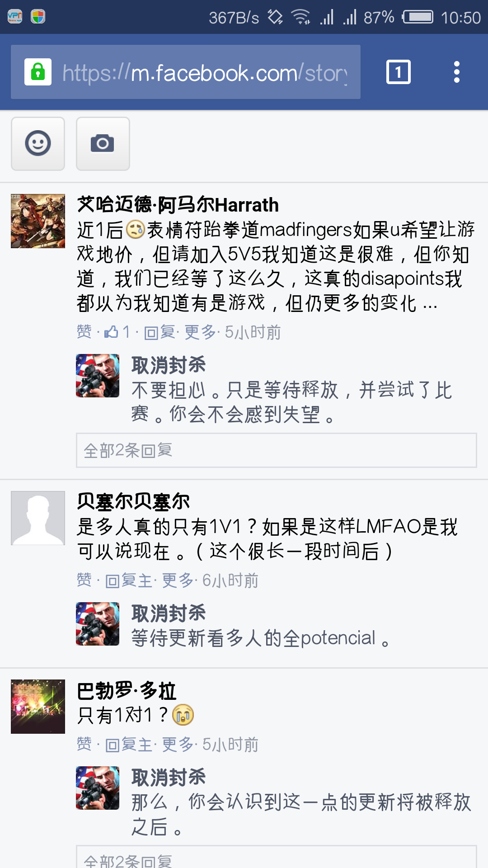Like 贝塞尔贝塞尔's comment with 赞
488x868 pixels.
84,580
